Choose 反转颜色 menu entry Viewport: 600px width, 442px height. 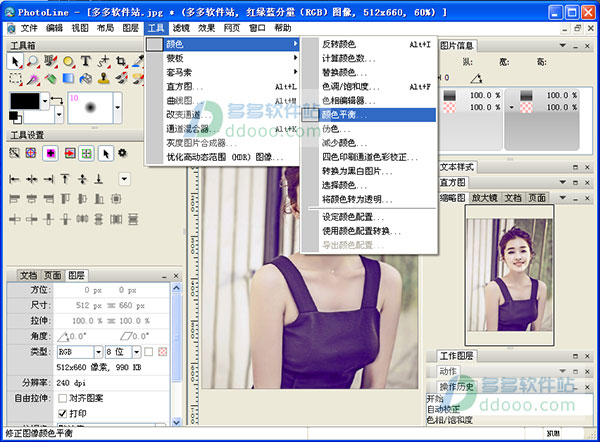[x=368, y=44]
